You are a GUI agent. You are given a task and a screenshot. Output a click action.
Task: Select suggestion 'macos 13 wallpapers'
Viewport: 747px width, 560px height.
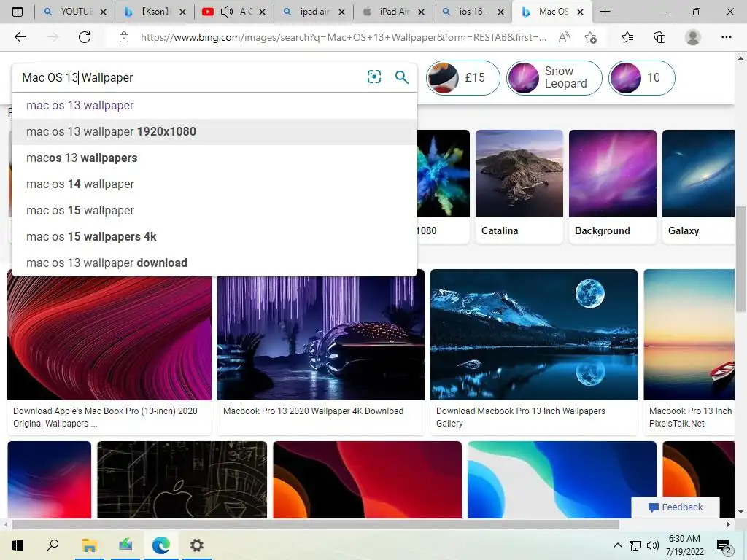214,157
